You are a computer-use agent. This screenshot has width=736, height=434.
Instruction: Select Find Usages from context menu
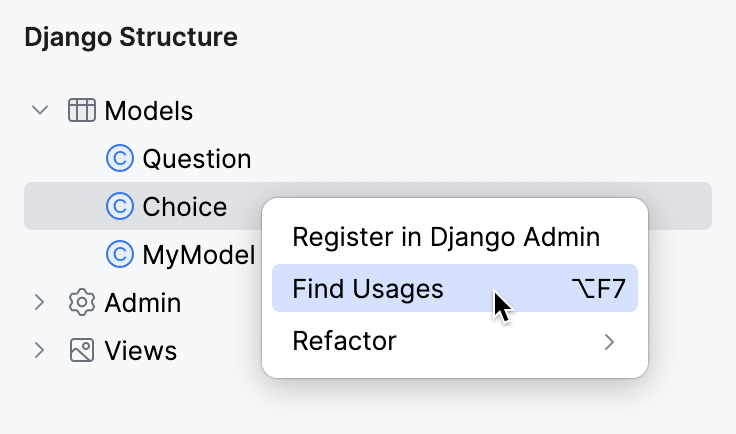368,289
